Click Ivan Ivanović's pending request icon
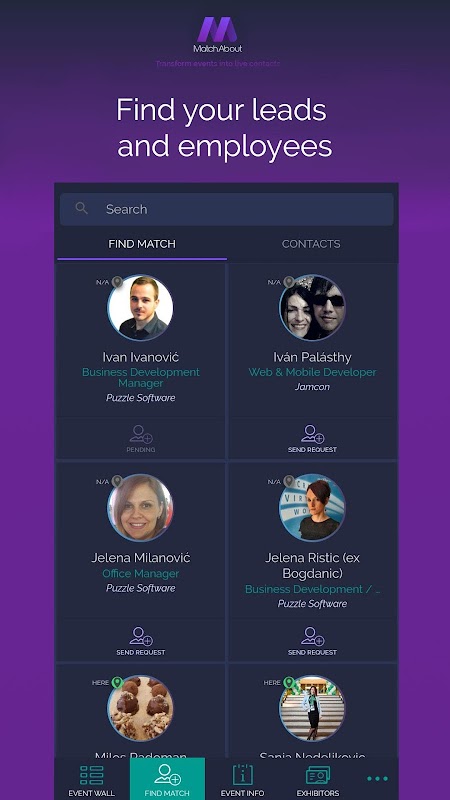 coord(141,439)
